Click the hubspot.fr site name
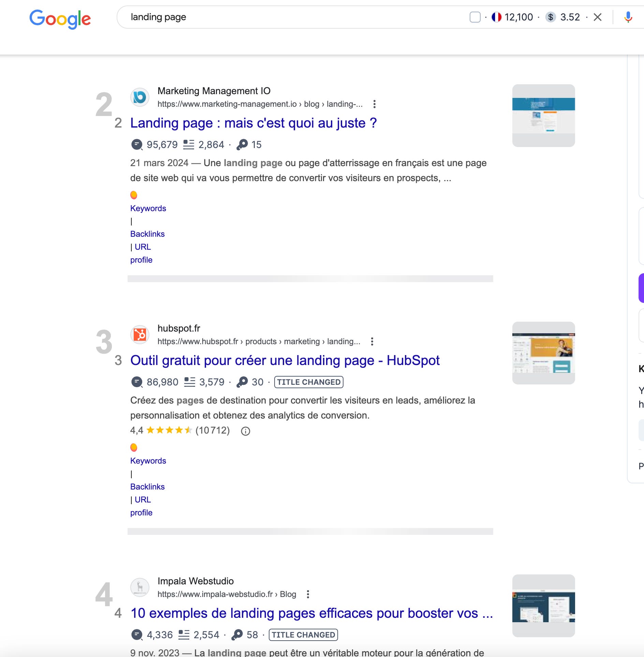 point(179,328)
